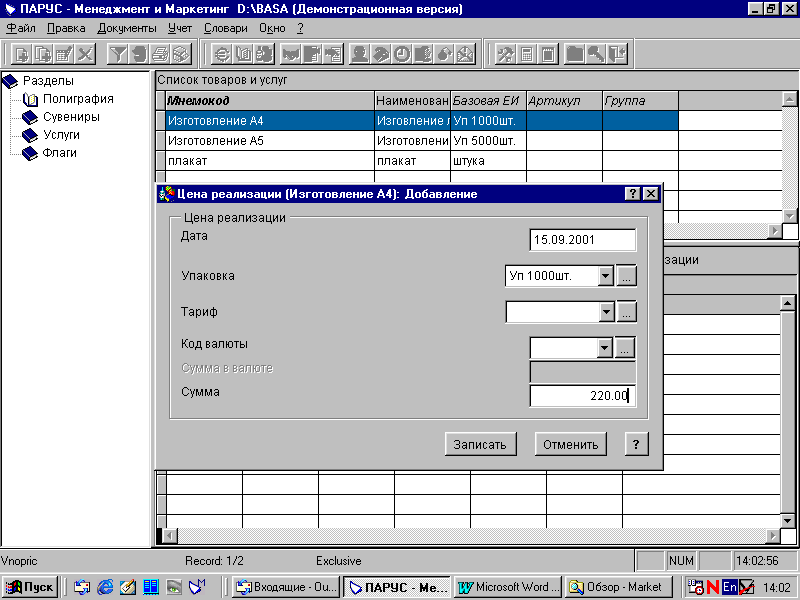
Task: Click the notepad toolbar icon
Action: tap(548, 54)
